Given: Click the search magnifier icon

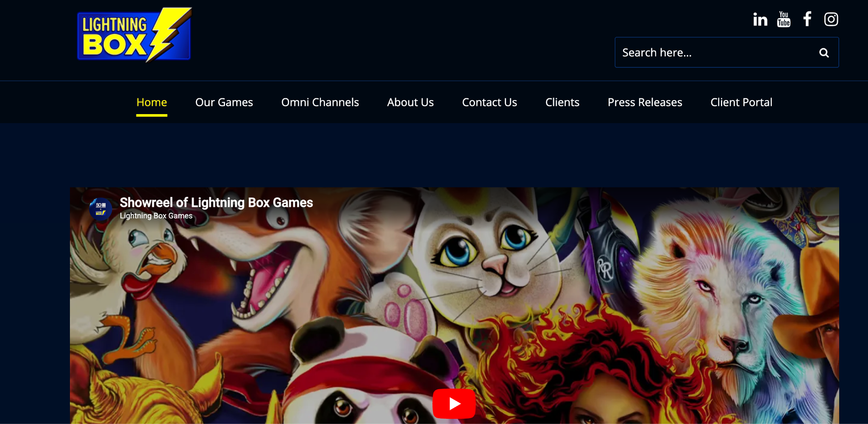Looking at the screenshot, I should pyautogui.click(x=824, y=53).
